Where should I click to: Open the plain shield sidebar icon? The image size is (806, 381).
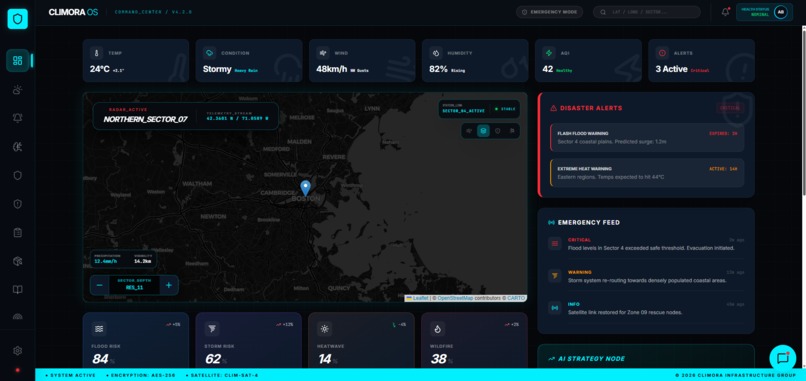[17, 175]
